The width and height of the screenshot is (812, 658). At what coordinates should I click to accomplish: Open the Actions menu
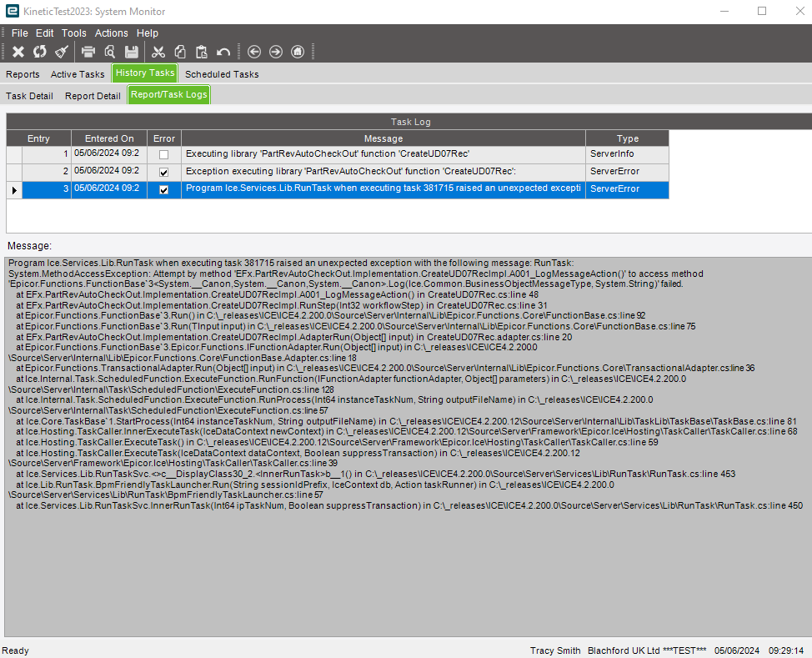tap(111, 33)
